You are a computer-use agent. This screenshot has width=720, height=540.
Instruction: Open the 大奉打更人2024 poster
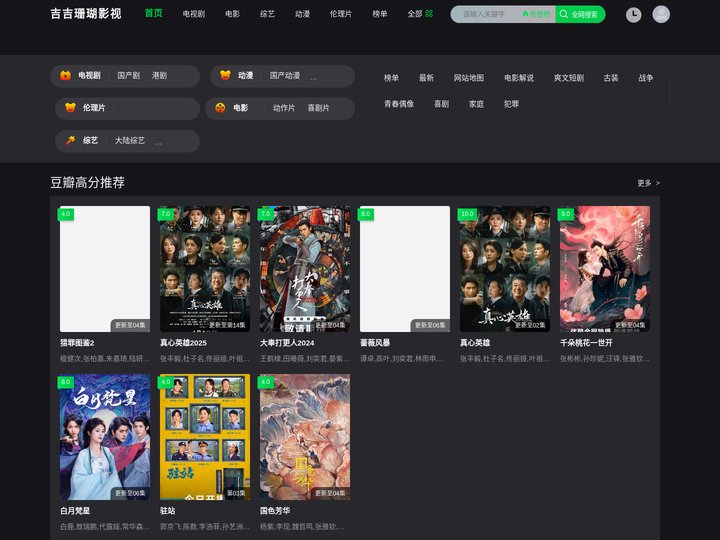tap(305, 269)
